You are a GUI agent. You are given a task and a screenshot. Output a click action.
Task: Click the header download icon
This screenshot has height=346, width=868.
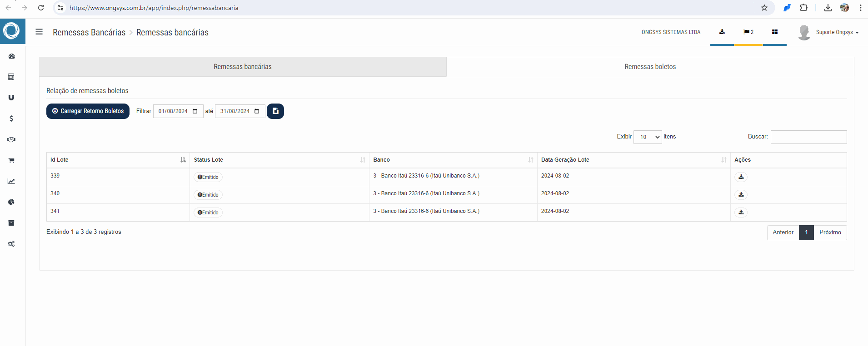pyautogui.click(x=722, y=32)
